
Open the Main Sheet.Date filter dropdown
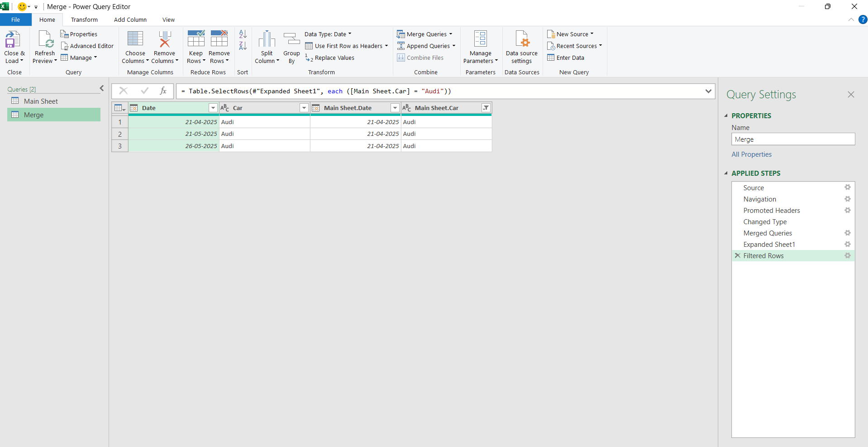click(395, 108)
